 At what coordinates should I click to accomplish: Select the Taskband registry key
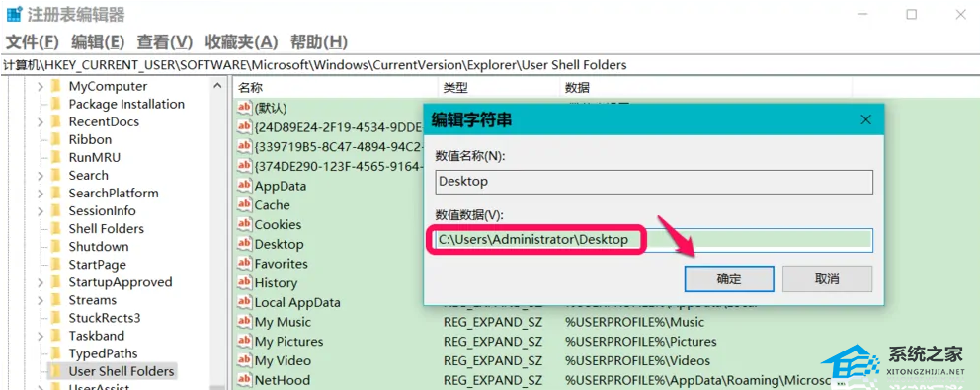pyautogui.click(x=96, y=336)
